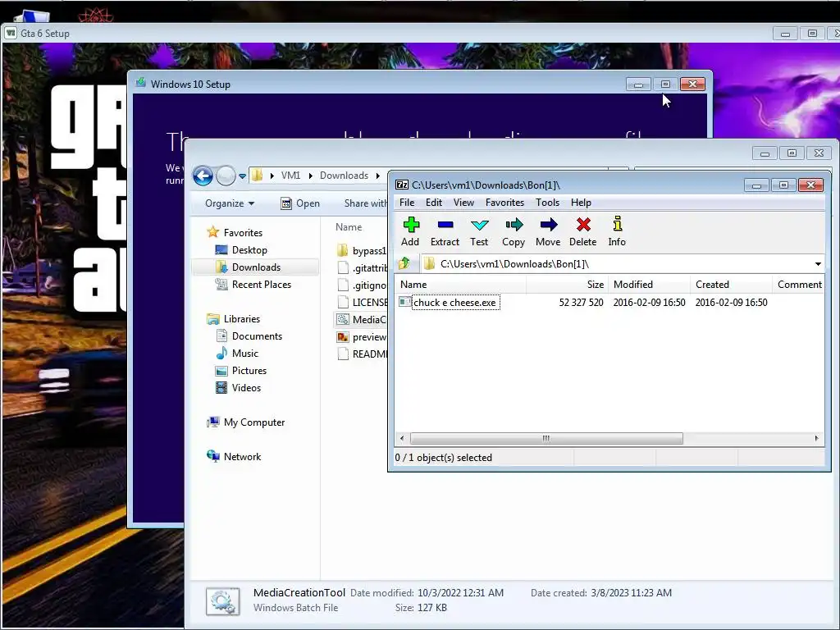Expand the 7-Zip address path dropdown
Screen dimensions: 840x630
coord(818,263)
